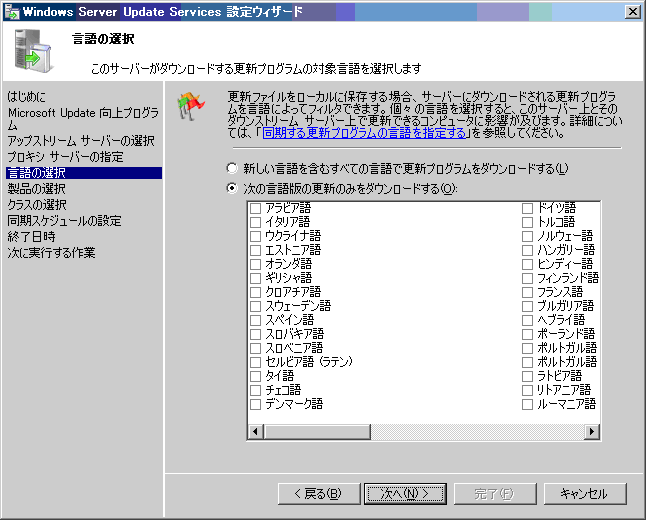
Task: Check the クロアチア語 checkbox
Action: pos(255,292)
